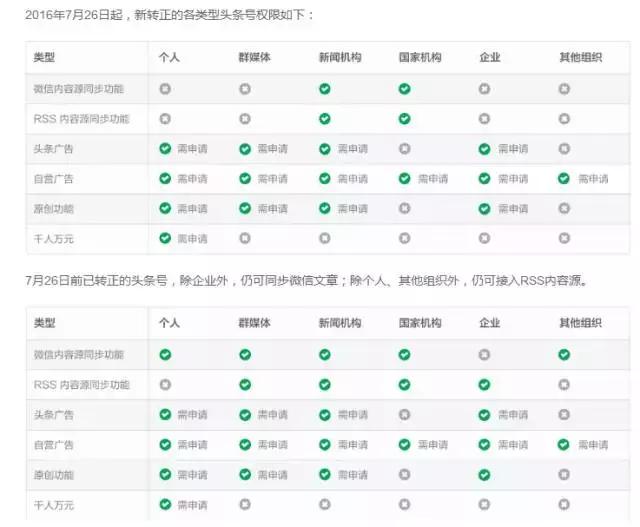Click the gray cross for 企业 千人万元 in upper table
This screenshot has width=640, height=527.
coord(484,238)
